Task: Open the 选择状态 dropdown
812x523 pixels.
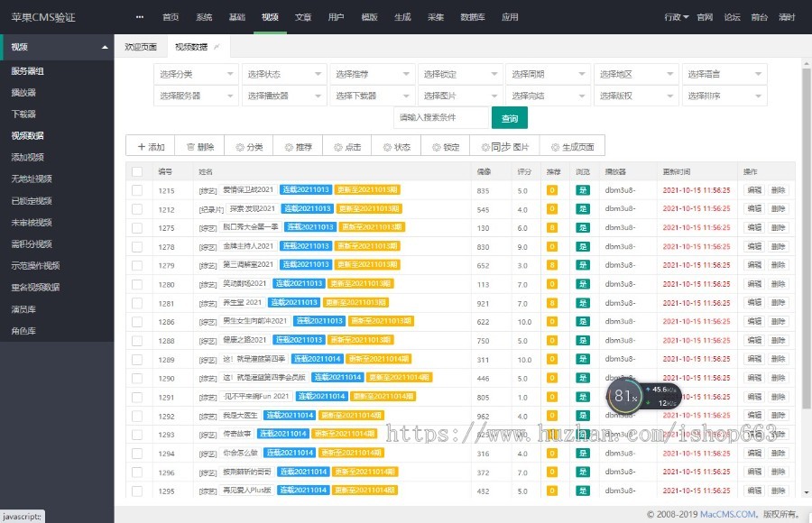Action: [284, 74]
